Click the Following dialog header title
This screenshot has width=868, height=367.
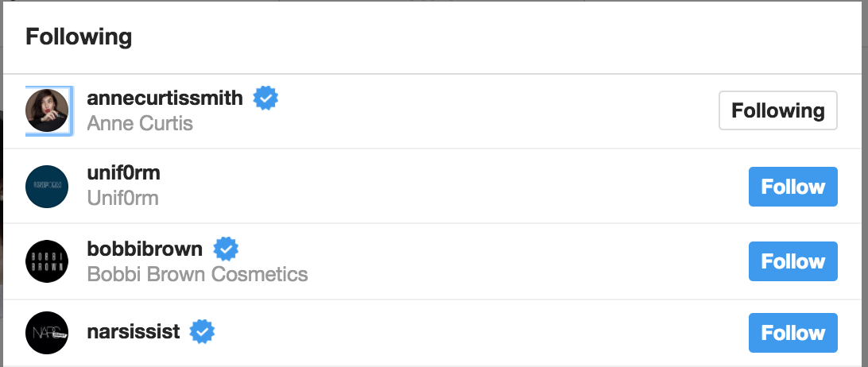[78, 37]
